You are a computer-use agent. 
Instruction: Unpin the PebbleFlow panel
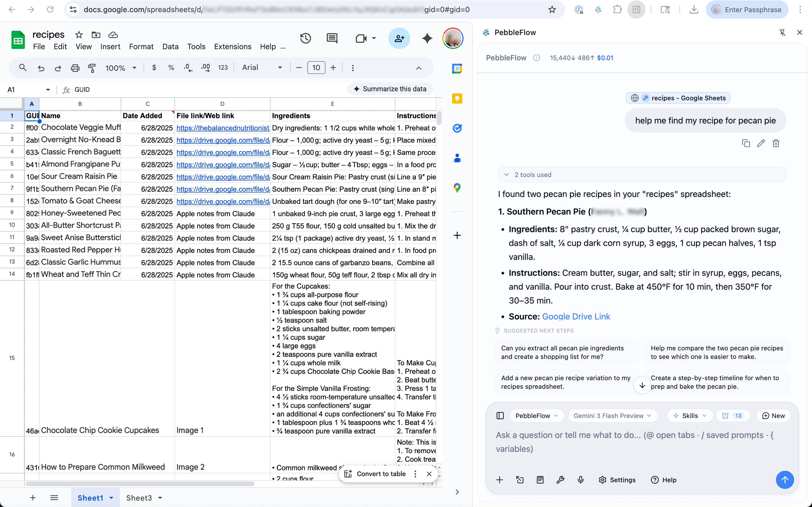[783, 32]
